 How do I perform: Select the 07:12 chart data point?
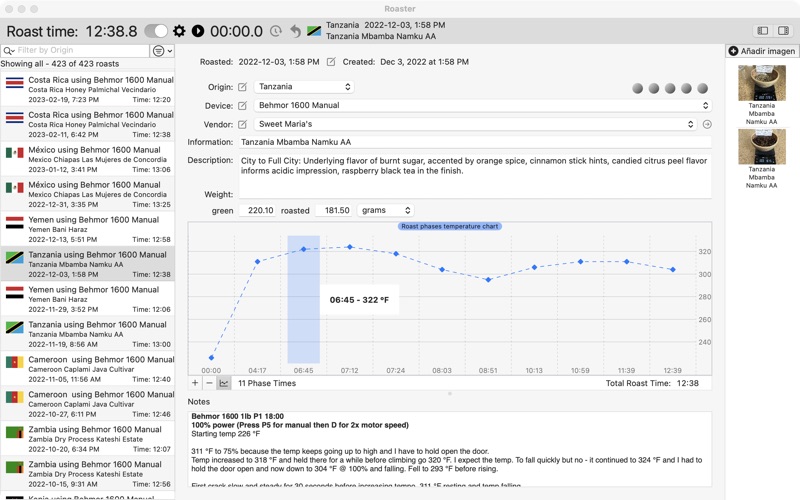tap(349, 247)
